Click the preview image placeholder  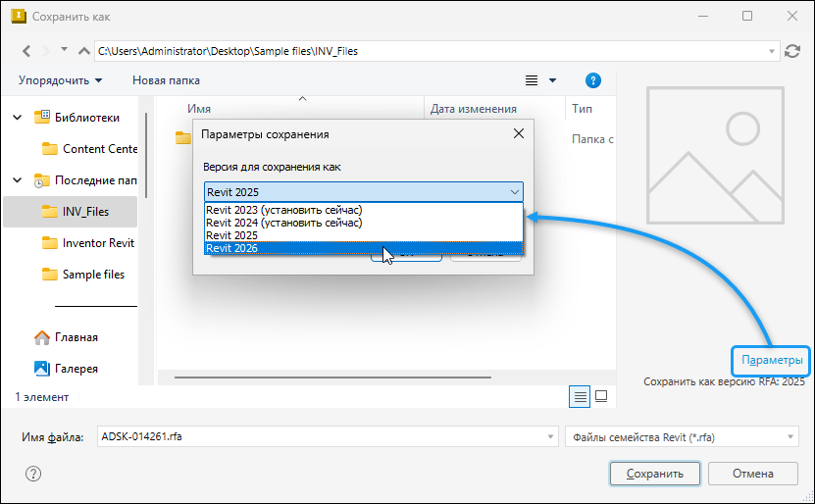click(715, 155)
